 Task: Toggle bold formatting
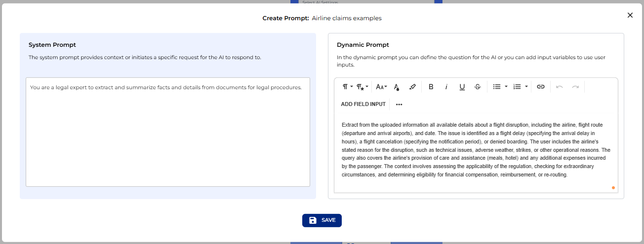pos(431,87)
